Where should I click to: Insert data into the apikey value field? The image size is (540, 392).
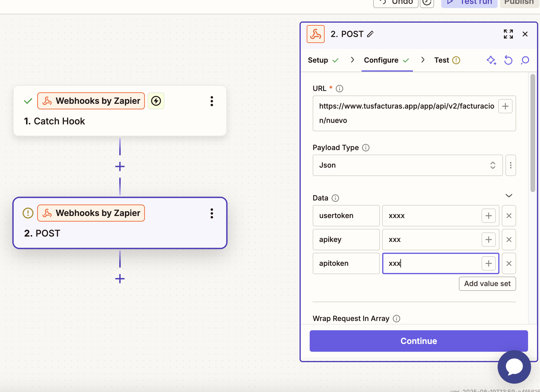(x=488, y=240)
